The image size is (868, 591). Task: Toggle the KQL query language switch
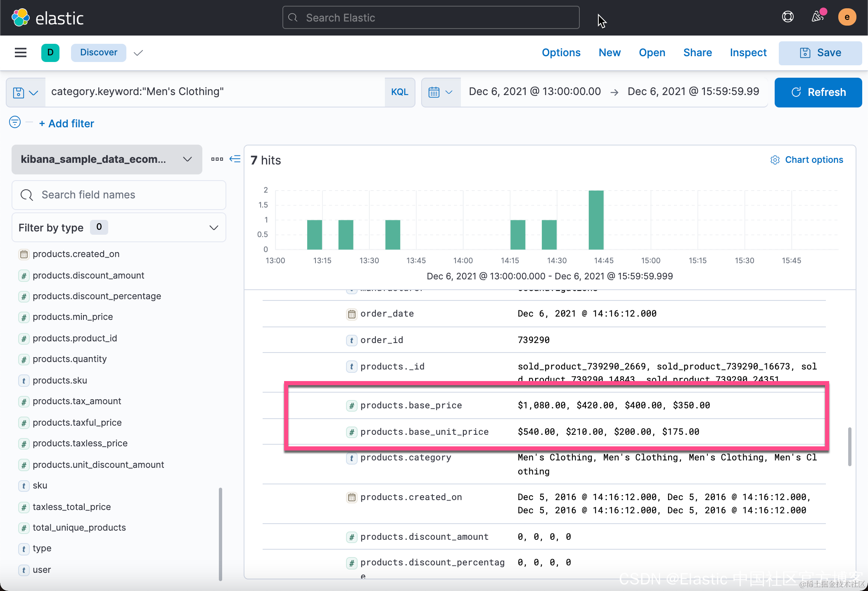399,92
